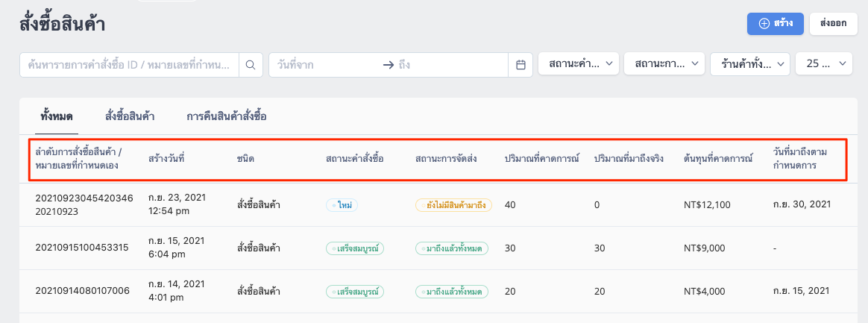
Task: Switch to the ทั้งหมด tab
Action: point(57,117)
